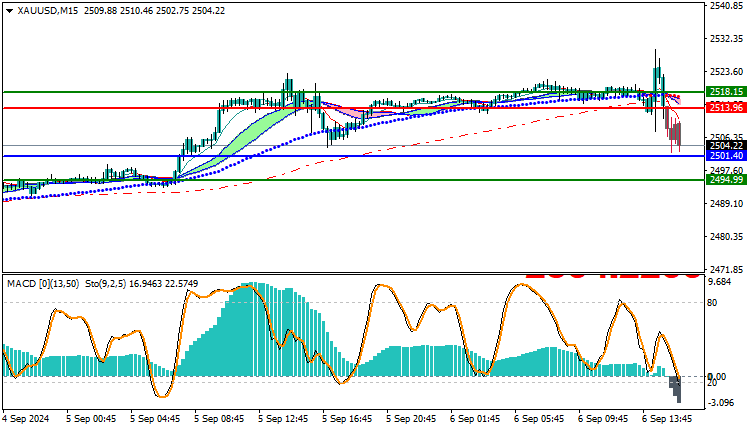Select the green 2494.99 price level label
750x430 pixels.
click(727, 180)
